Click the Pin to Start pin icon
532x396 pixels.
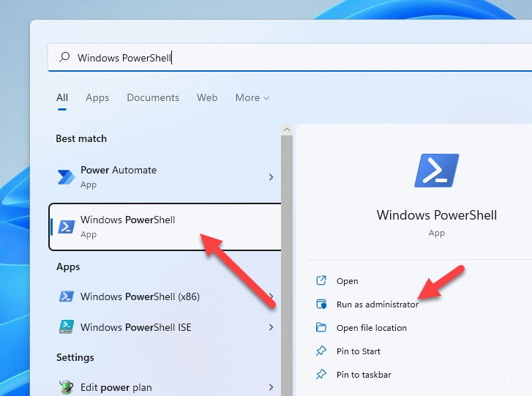[x=321, y=351]
